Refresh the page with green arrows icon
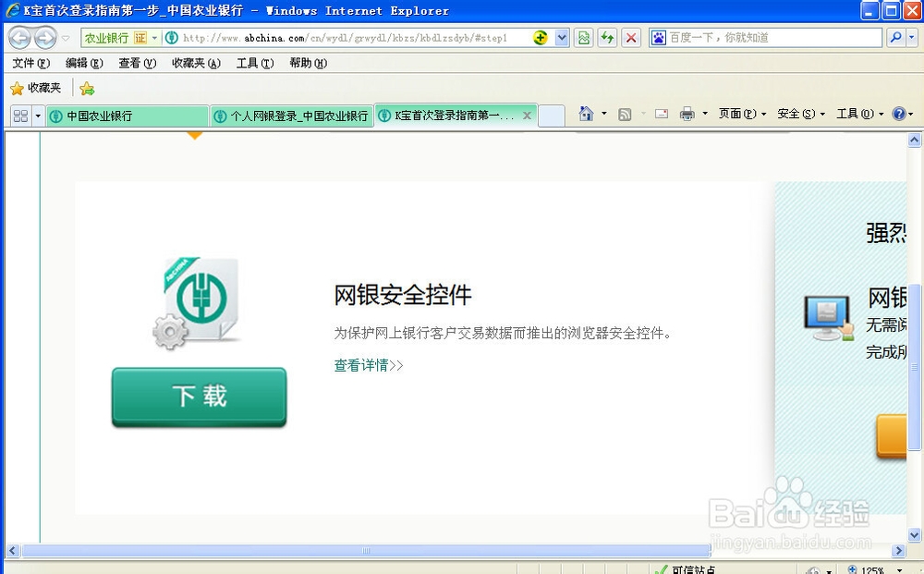Viewport: 924px width, 574px height. click(607, 38)
